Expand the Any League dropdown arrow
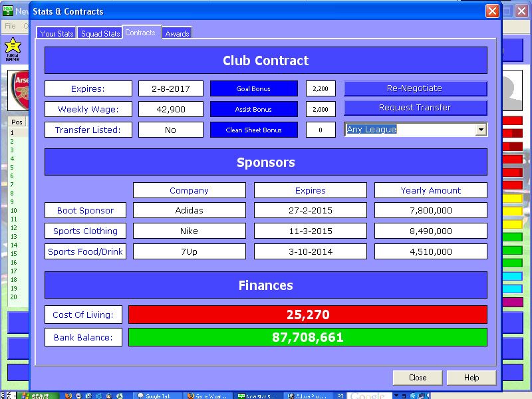The height and width of the screenshot is (399, 532). tap(481, 130)
